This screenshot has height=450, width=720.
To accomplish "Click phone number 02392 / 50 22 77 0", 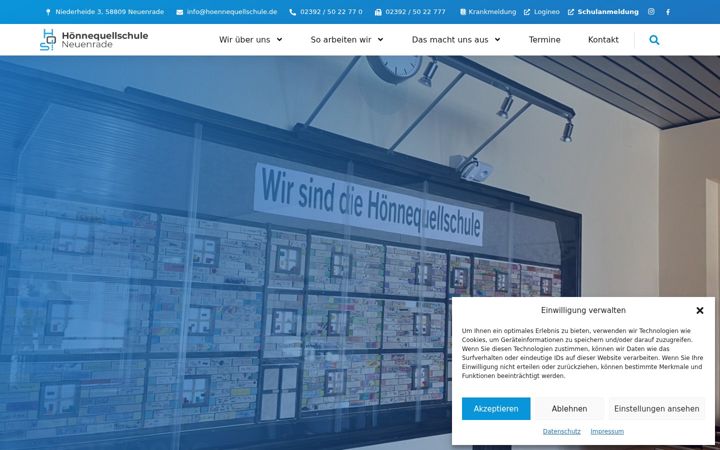I will [x=331, y=12].
